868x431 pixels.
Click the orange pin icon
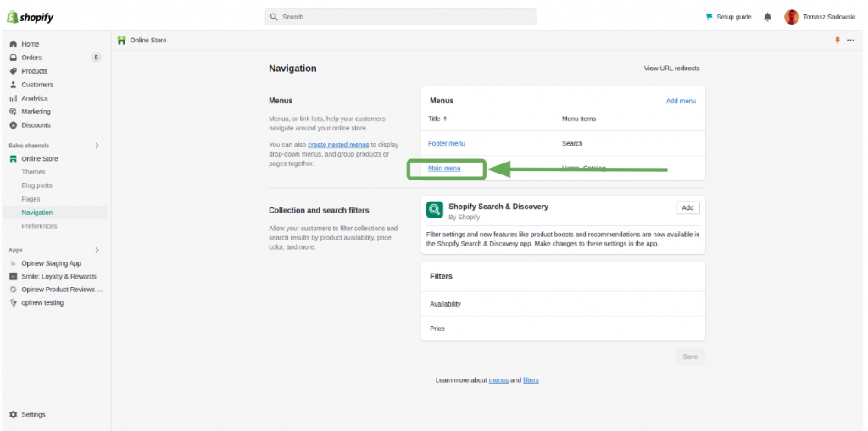(x=837, y=41)
